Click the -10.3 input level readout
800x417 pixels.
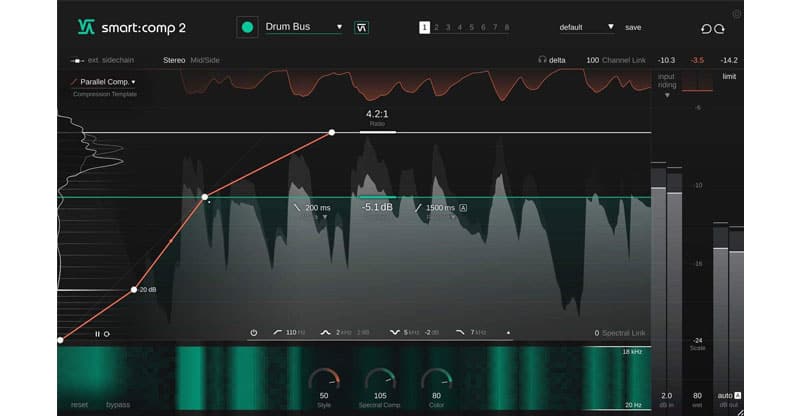tap(666, 60)
